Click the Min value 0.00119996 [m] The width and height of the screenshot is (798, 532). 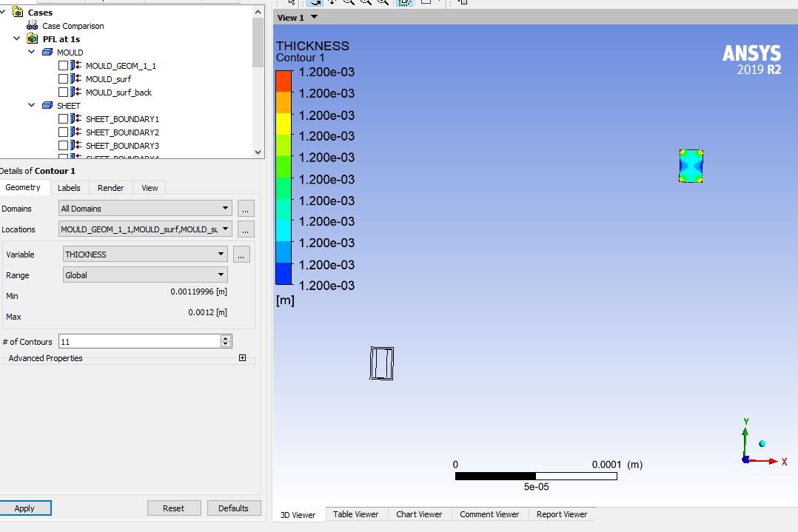coord(198,292)
